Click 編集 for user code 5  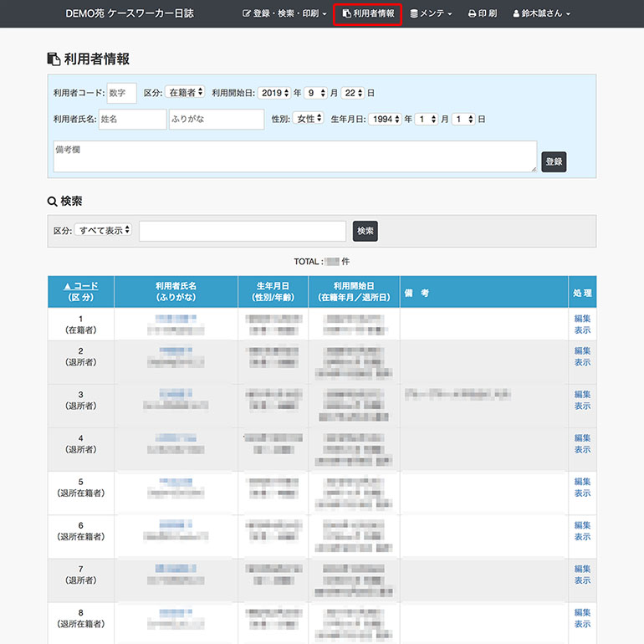(582, 482)
